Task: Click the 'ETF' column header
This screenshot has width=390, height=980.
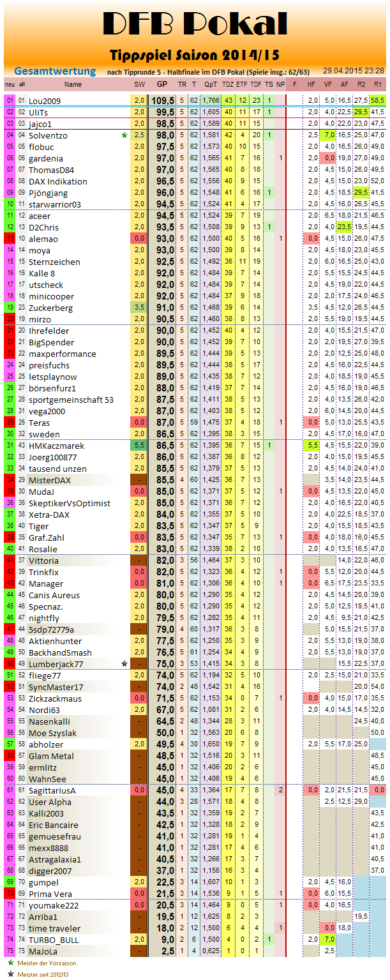Action: click(x=242, y=85)
